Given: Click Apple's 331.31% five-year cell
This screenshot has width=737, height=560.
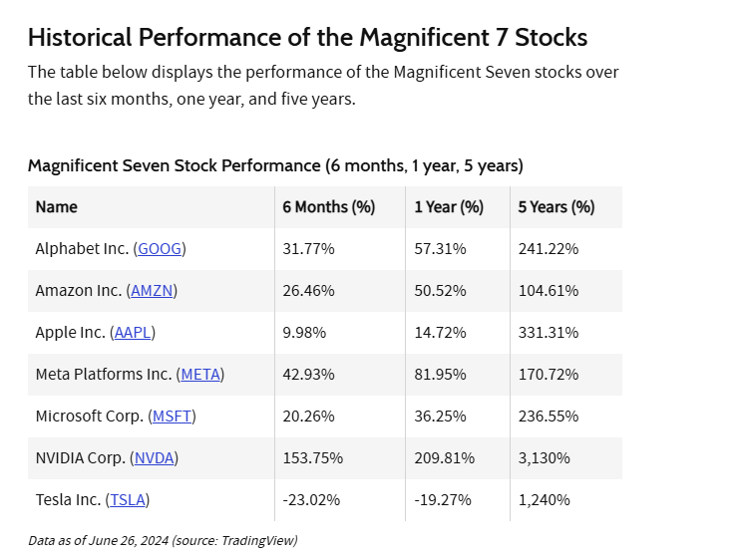Looking at the screenshot, I should (x=549, y=333).
